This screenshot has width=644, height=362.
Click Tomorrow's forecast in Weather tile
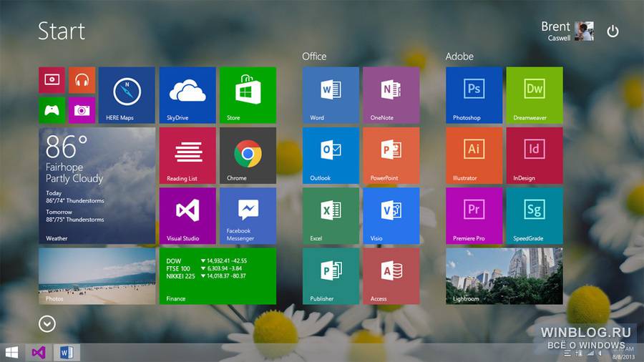(74, 216)
